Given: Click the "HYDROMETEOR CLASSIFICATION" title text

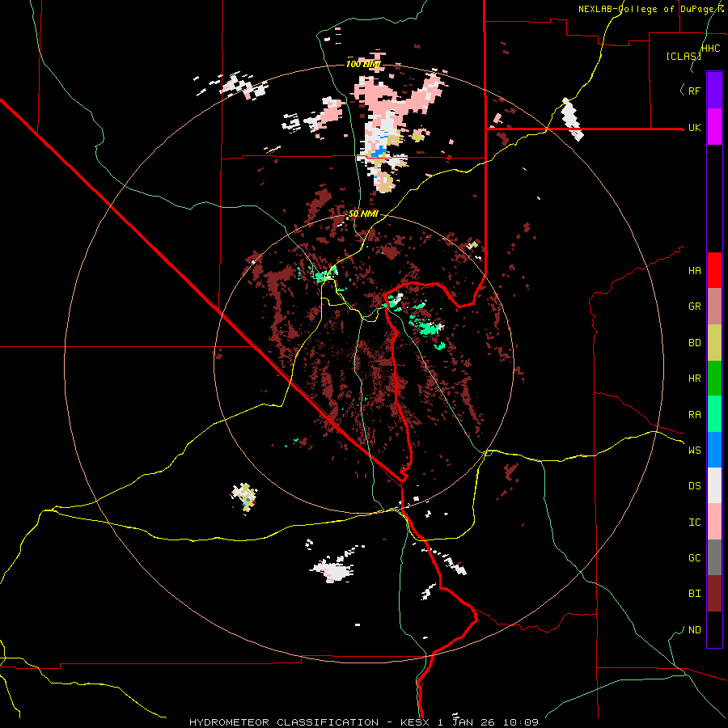Looking at the screenshot, I should (284, 722).
